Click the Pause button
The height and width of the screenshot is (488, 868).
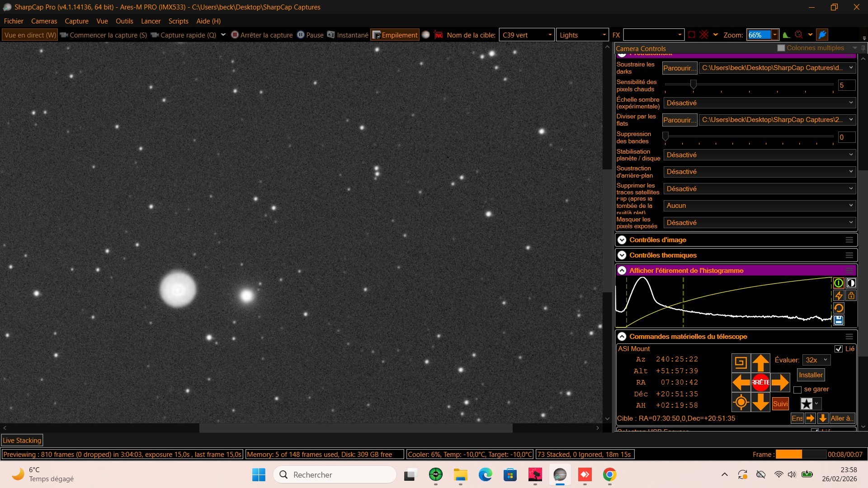click(x=310, y=35)
